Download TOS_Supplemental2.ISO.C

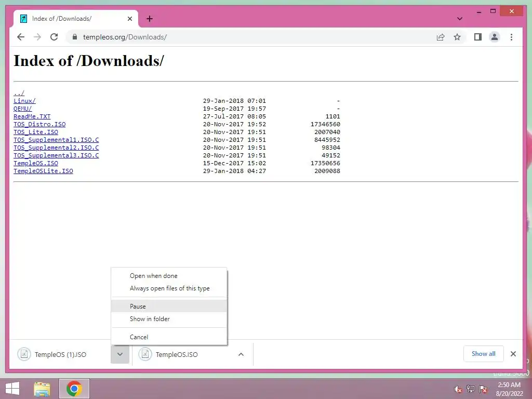[x=56, y=148]
